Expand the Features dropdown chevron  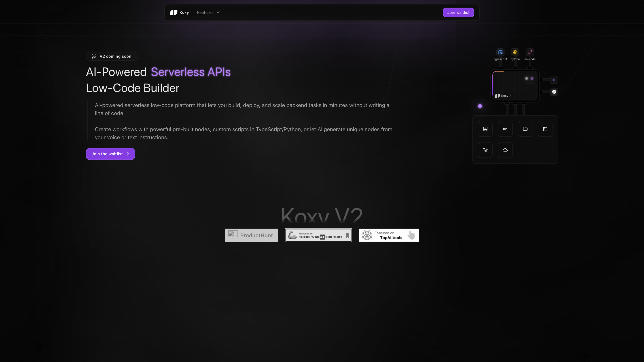click(218, 12)
